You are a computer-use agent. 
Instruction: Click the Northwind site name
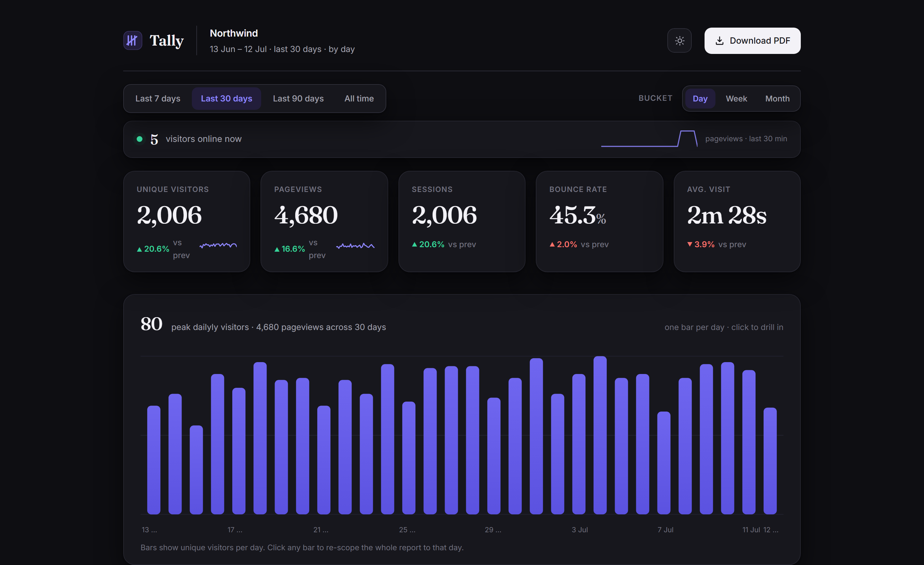tap(234, 33)
